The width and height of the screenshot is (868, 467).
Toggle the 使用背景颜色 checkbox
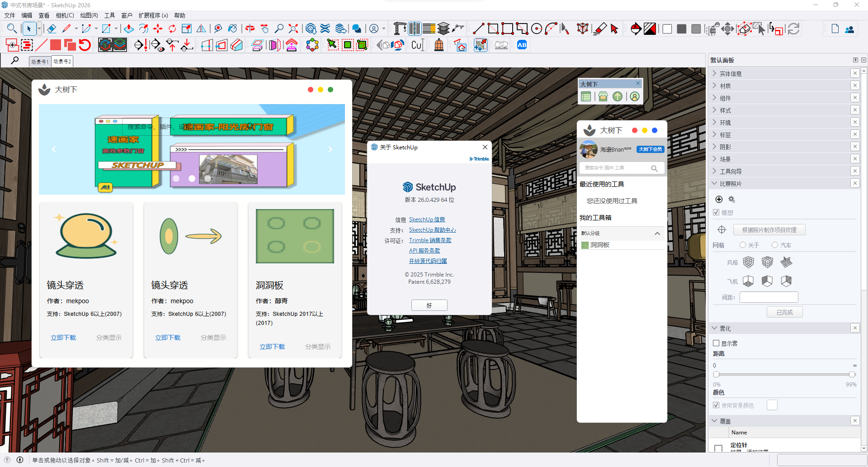716,405
